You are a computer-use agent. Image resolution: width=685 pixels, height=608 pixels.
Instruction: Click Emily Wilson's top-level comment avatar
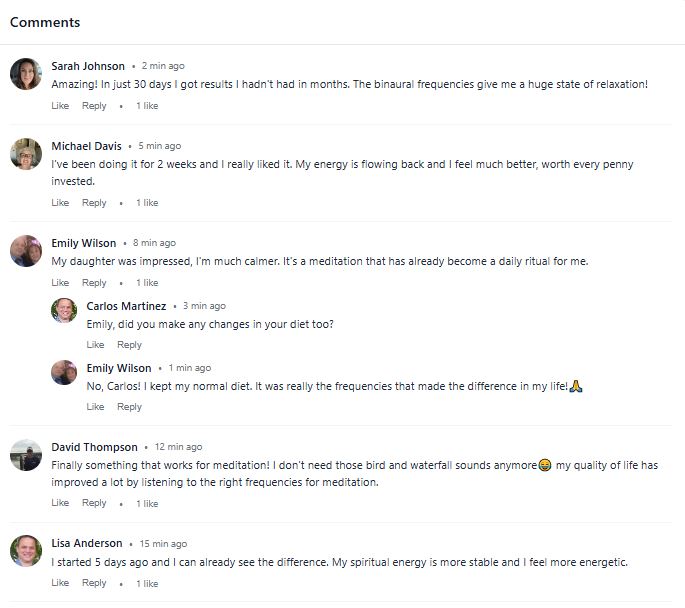[25, 251]
